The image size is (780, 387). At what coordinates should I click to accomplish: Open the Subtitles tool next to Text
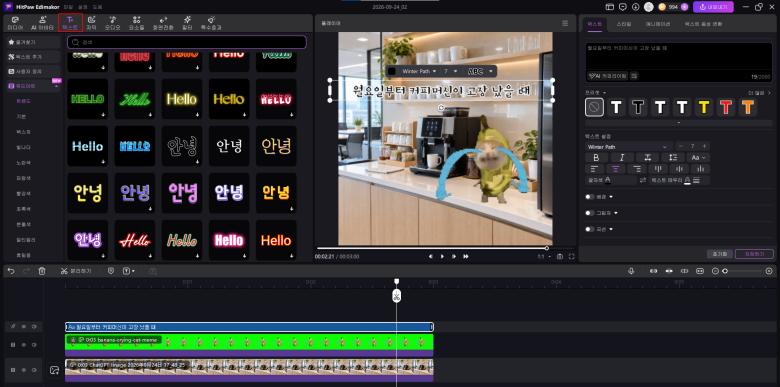coord(92,23)
